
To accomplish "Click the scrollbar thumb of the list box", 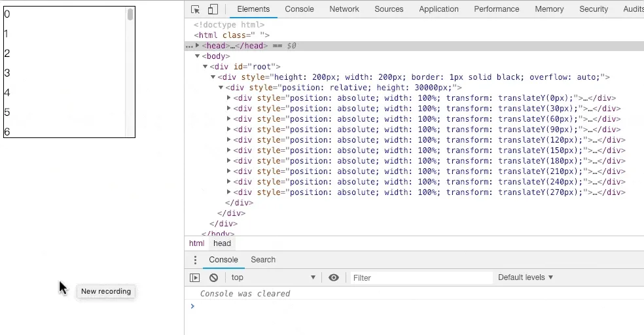I will [130, 14].
